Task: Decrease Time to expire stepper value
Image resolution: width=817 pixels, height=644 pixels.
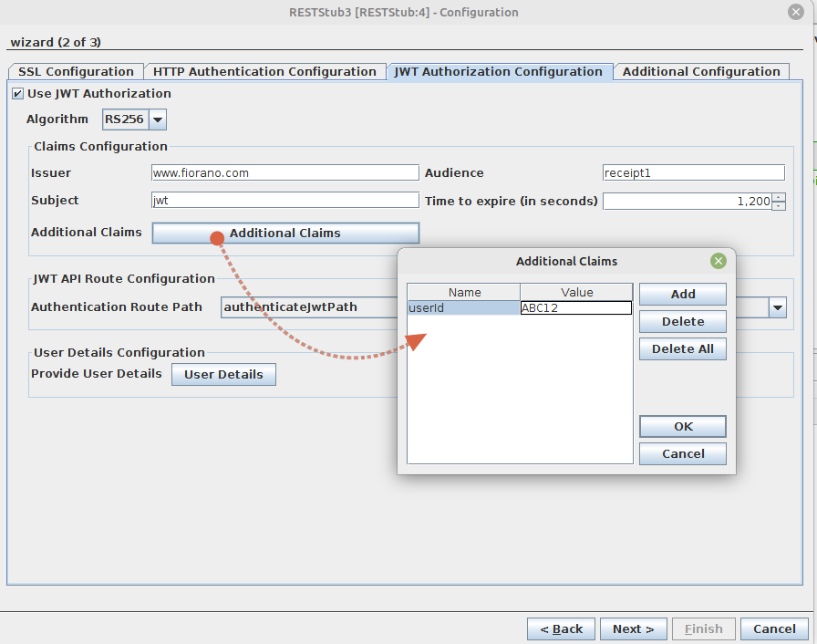Action: (x=778, y=205)
